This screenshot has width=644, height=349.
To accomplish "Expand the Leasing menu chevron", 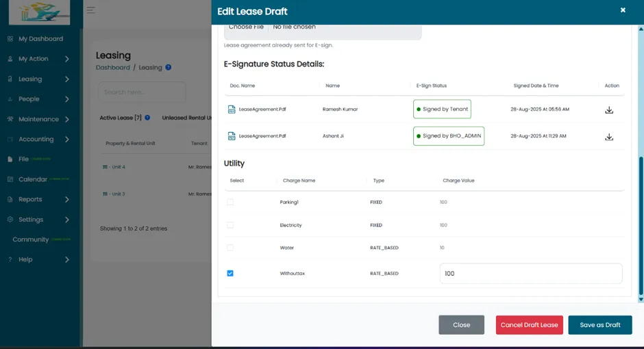I will [67, 79].
